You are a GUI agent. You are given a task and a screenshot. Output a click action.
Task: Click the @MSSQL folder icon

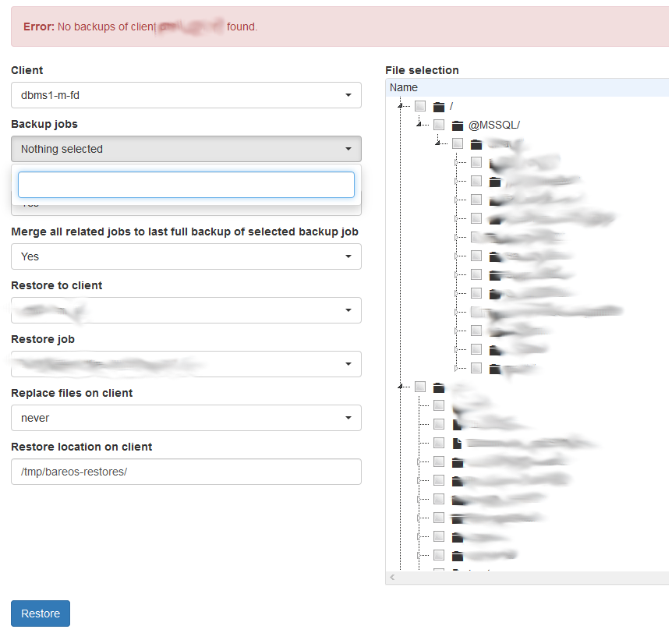pos(458,125)
